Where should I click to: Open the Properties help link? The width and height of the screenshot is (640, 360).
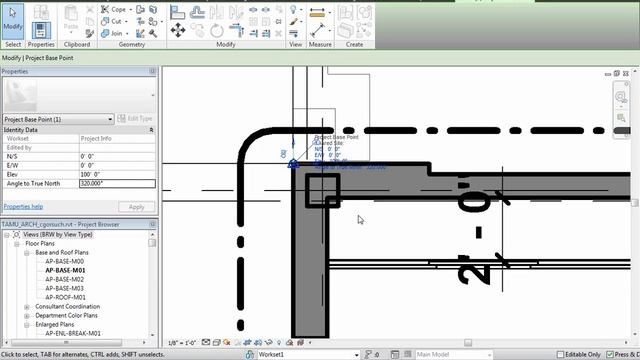coord(23,207)
